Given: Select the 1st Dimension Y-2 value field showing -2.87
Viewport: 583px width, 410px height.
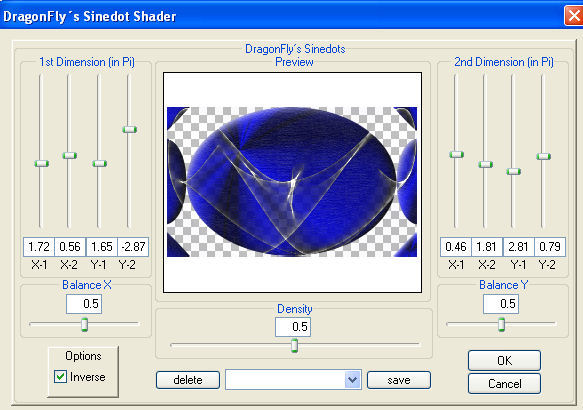Looking at the screenshot, I should click(133, 247).
